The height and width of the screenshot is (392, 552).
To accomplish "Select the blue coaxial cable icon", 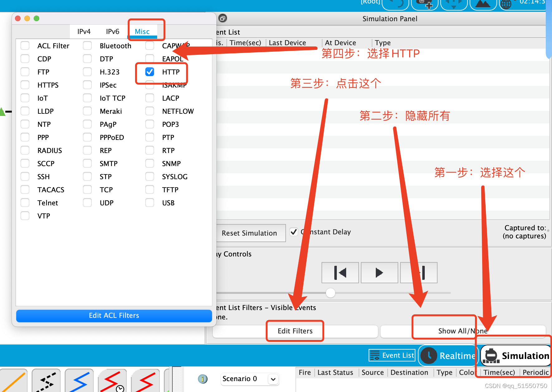I will [x=79, y=381].
